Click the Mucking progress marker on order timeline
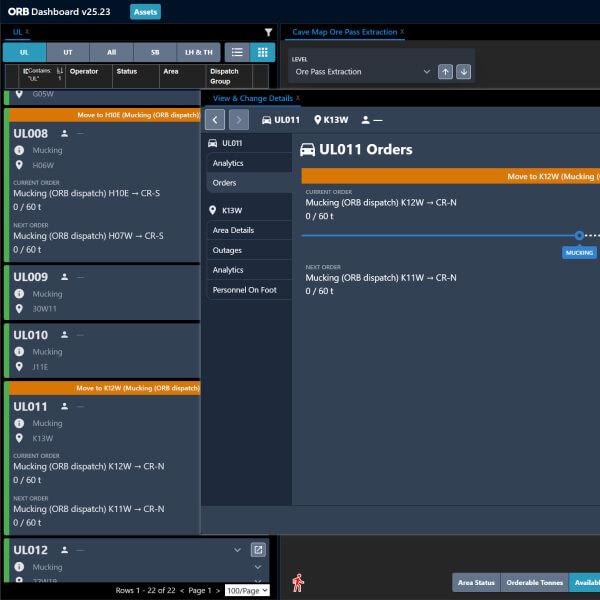 pyautogui.click(x=579, y=235)
